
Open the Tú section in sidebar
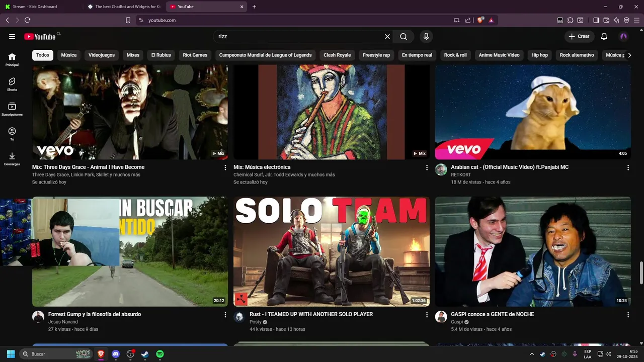[12, 134]
